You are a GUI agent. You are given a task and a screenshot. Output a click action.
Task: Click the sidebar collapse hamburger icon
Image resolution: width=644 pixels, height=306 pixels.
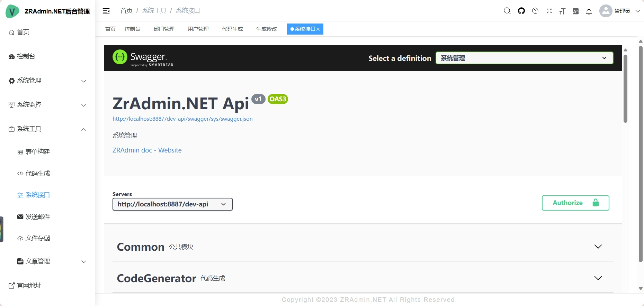(x=106, y=11)
